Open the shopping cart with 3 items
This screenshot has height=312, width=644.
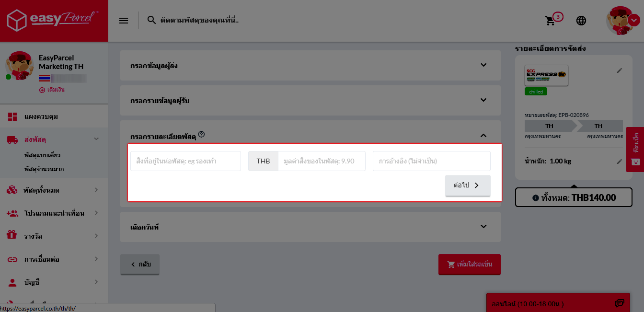pyautogui.click(x=554, y=20)
